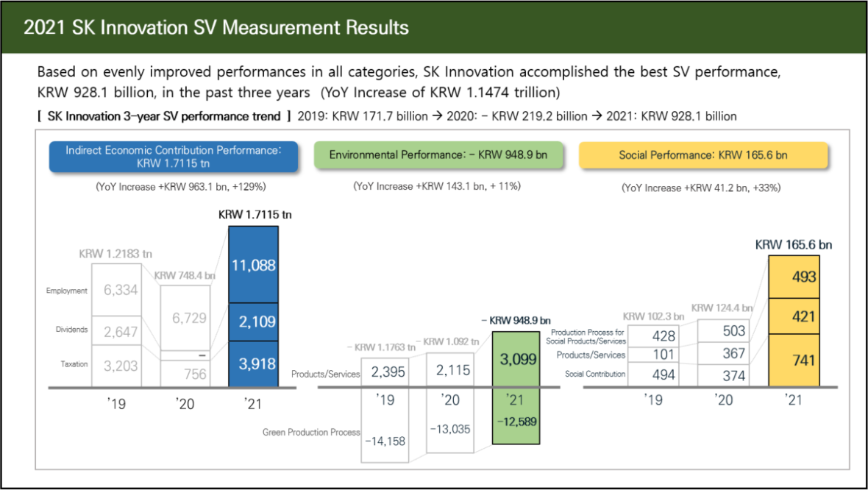Click the blue Indirect Economic Contribution Performance banner
Viewport: 868px width, 490px height.
[x=173, y=157]
